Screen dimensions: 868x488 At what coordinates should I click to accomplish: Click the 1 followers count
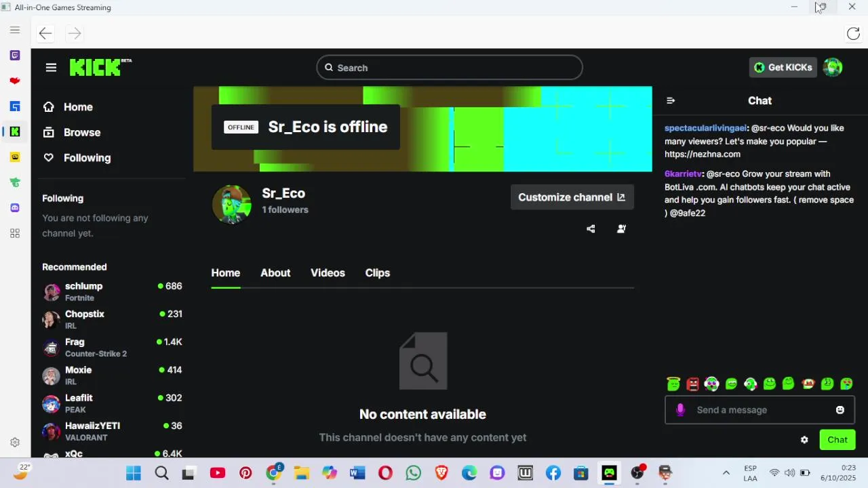click(x=285, y=210)
